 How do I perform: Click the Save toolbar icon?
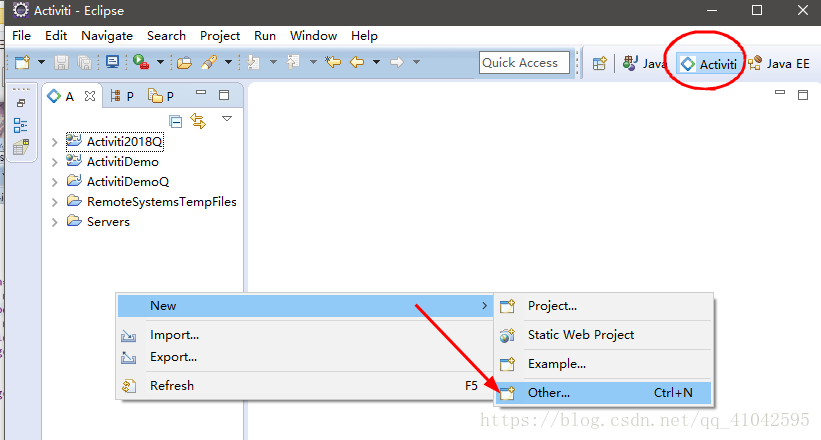tap(61, 62)
